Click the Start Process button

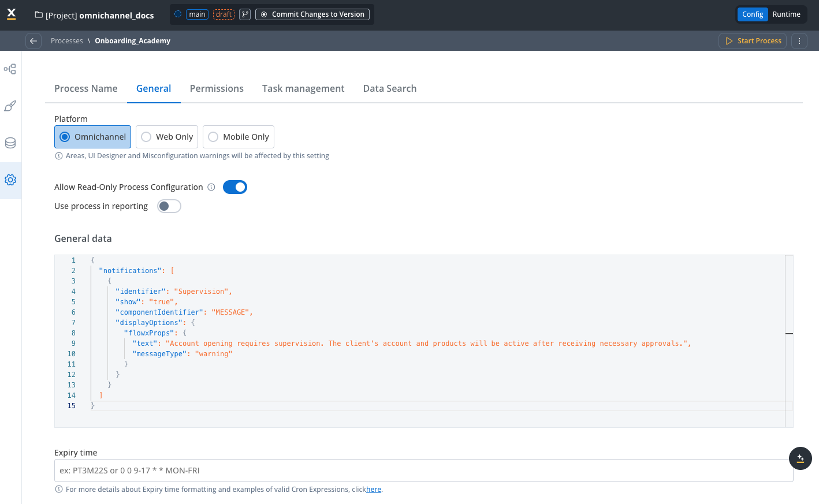[x=753, y=41]
